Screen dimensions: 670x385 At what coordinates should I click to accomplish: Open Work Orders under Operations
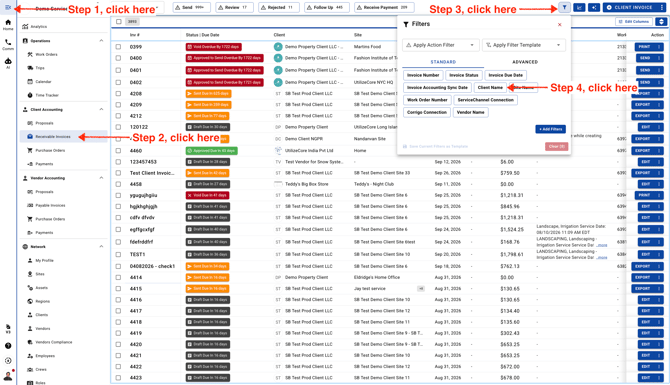tap(46, 54)
